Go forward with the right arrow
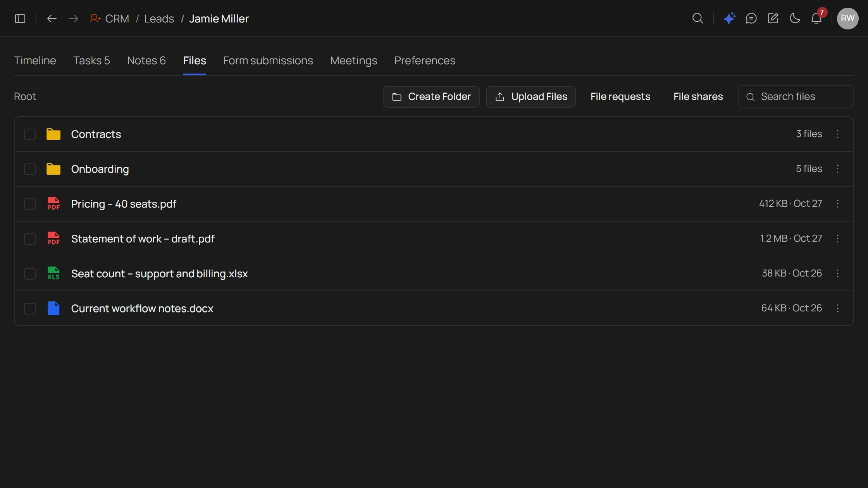The image size is (868, 488). pyautogui.click(x=74, y=19)
